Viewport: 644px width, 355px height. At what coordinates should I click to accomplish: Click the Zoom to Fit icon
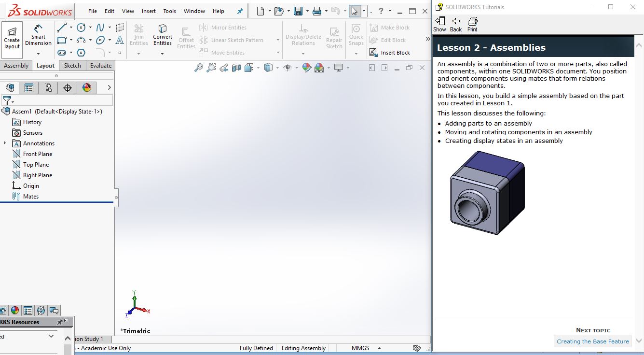199,68
